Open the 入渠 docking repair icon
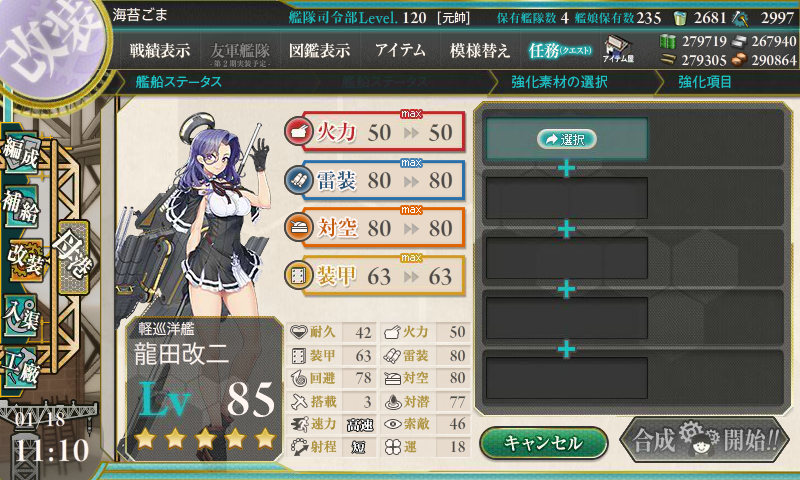The image size is (800, 480). pyautogui.click(x=21, y=316)
